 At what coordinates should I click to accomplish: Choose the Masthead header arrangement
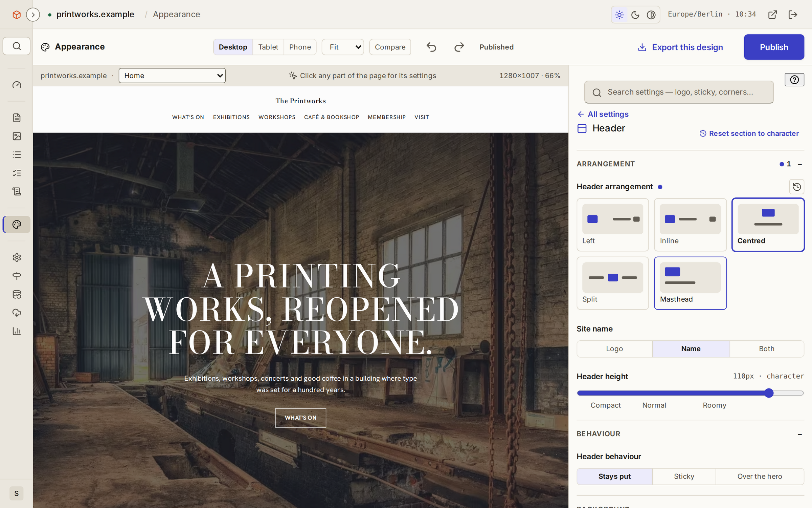click(690, 283)
